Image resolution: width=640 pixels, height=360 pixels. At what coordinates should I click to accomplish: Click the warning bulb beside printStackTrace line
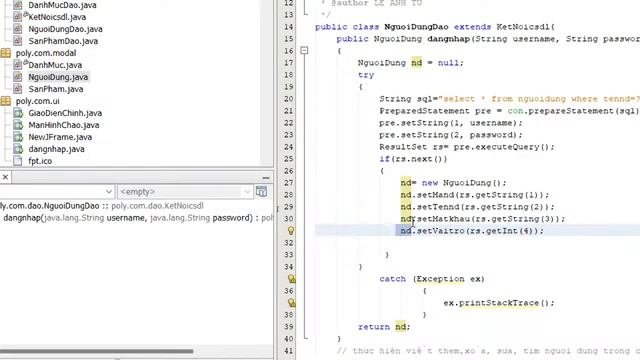coord(291,303)
